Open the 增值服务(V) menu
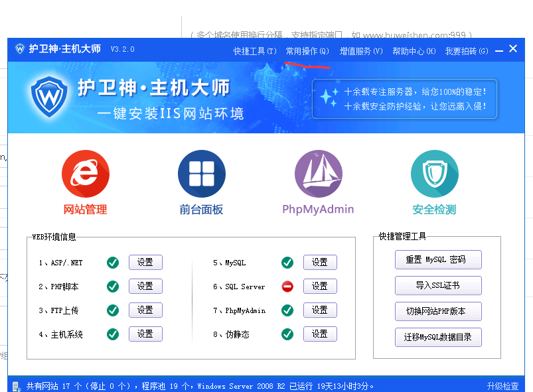Image resolution: width=533 pixels, height=392 pixels. [x=361, y=51]
